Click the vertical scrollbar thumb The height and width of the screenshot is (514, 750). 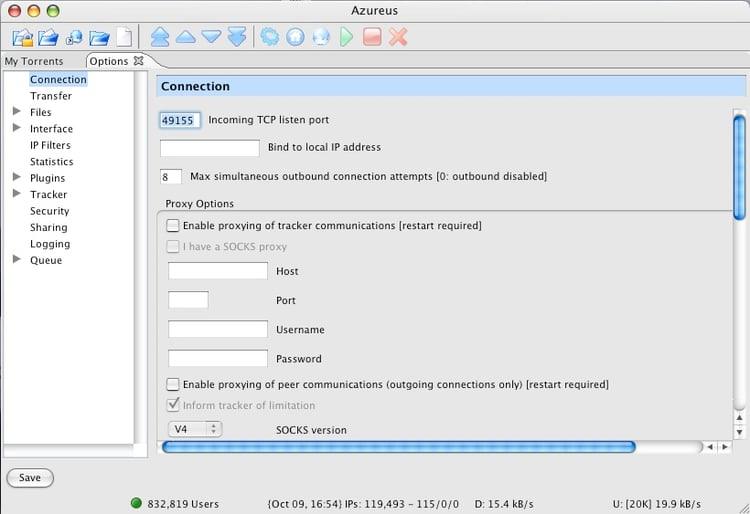pos(739,167)
